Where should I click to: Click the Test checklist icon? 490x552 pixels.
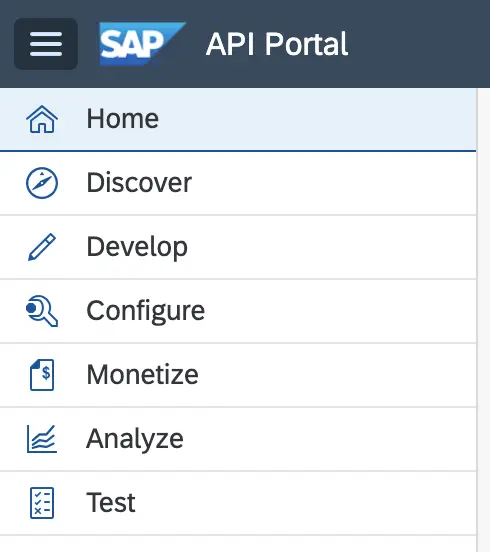(x=42, y=503)
